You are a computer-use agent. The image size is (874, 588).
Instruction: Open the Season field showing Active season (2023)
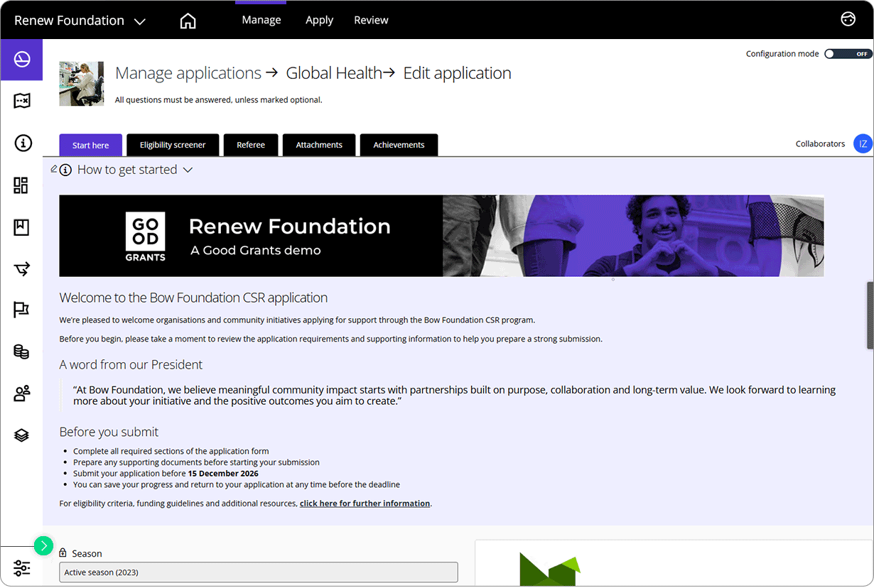click(259, 572)
